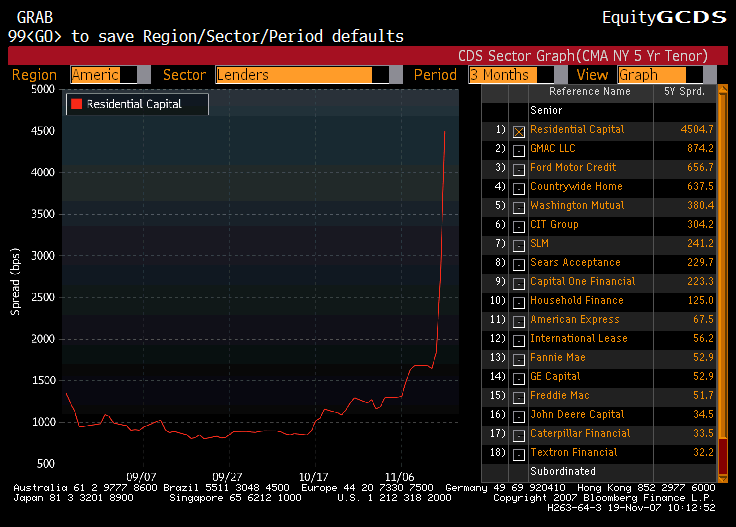Check the Ford Motor Credit checkbox
736x527 pixels.
tap(519, 170)
